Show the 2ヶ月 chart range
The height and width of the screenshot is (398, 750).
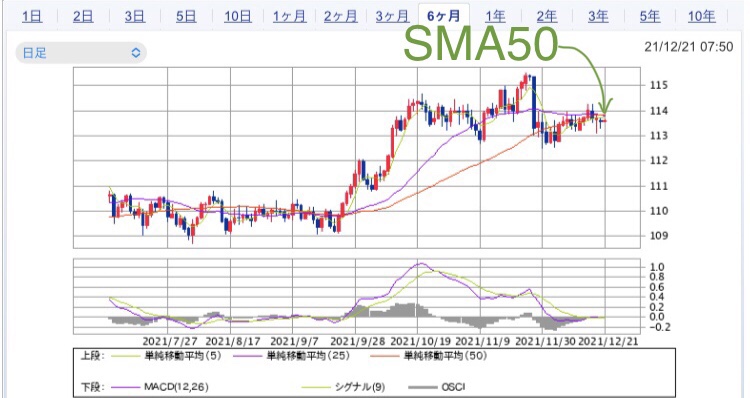coord(341,17)
